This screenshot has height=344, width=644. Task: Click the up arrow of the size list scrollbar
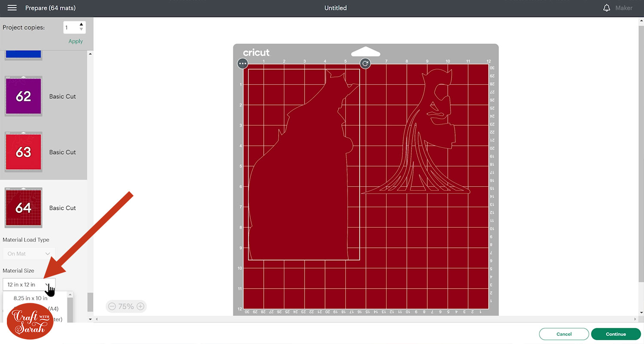70,295
